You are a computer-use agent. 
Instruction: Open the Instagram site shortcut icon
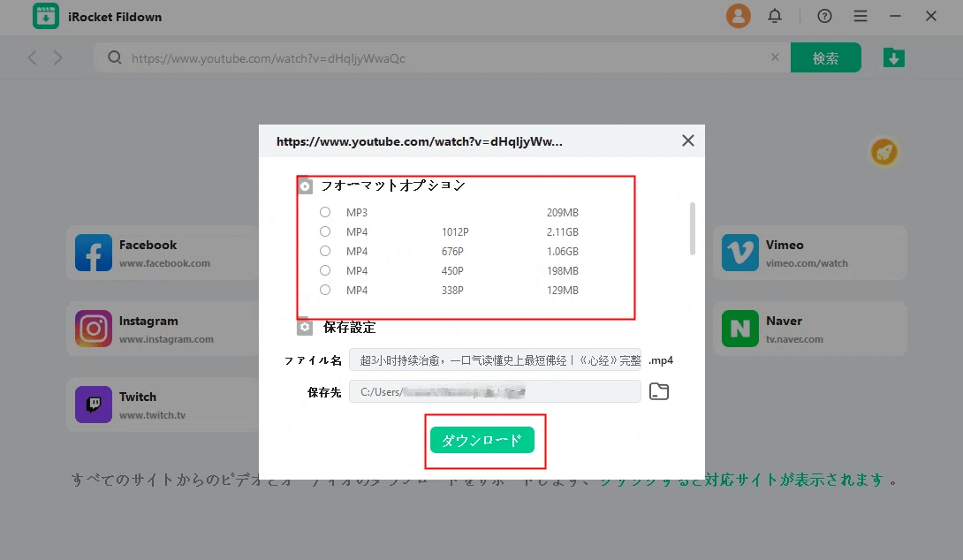pos(94,329)
